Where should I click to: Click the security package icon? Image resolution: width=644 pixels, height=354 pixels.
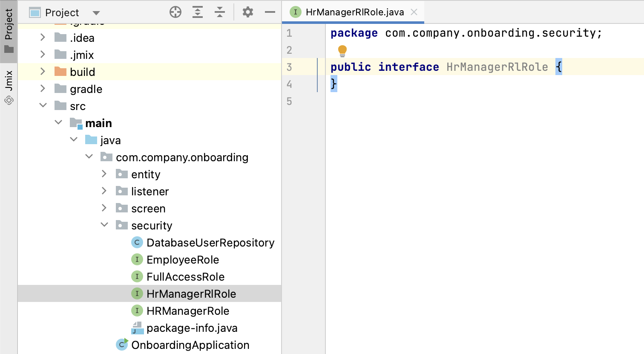pyautogui.click(x=122, y=225)
